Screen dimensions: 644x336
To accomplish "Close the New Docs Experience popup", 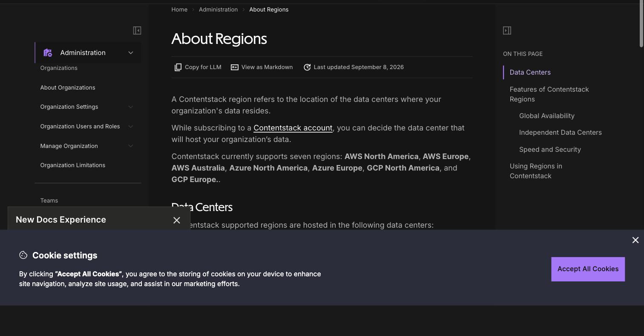I will click(177, 220).
